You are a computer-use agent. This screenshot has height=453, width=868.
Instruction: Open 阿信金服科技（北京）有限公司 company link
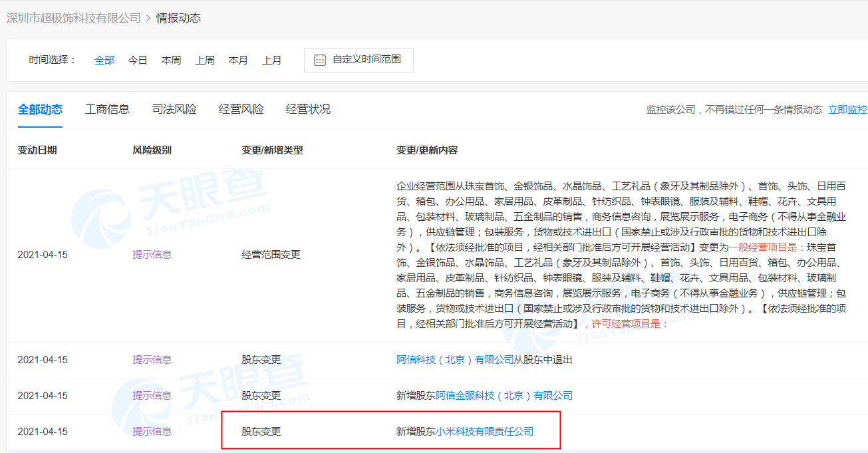[504, 396]
